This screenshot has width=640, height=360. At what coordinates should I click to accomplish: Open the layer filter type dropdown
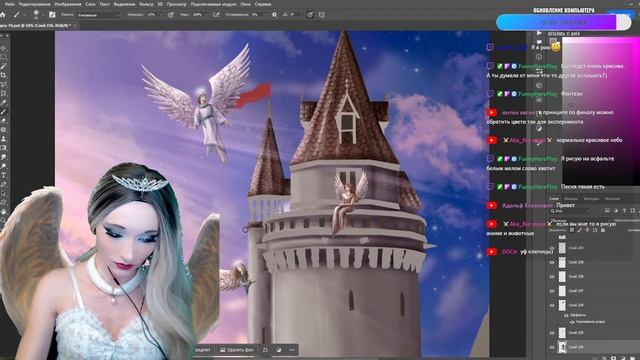tap(569, 211)
